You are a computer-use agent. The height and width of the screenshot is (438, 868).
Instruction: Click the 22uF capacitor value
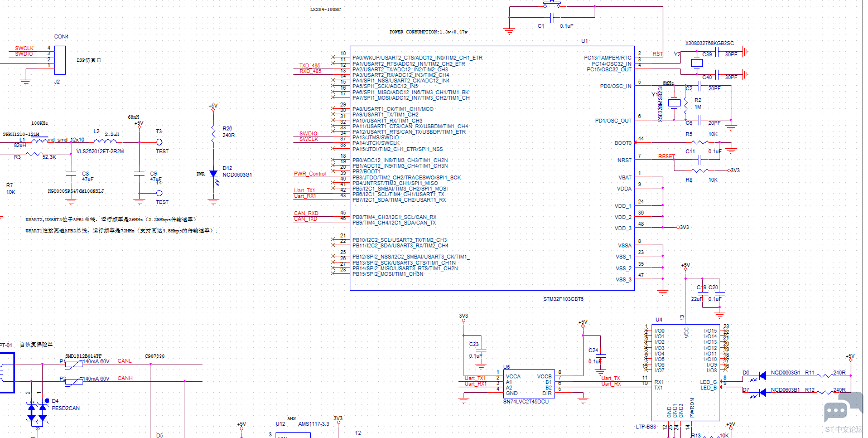point(697,299)
